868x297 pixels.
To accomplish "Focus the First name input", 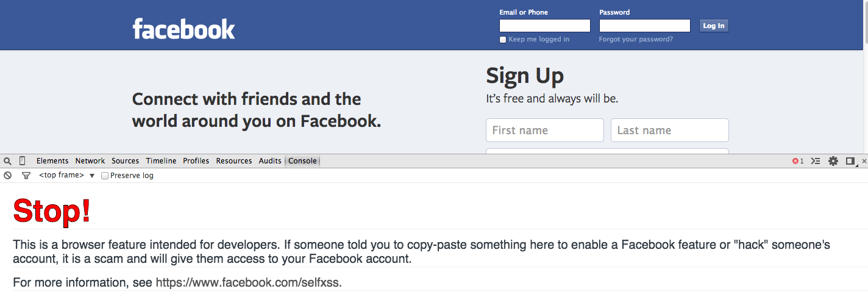I will [x=544, y=130].
